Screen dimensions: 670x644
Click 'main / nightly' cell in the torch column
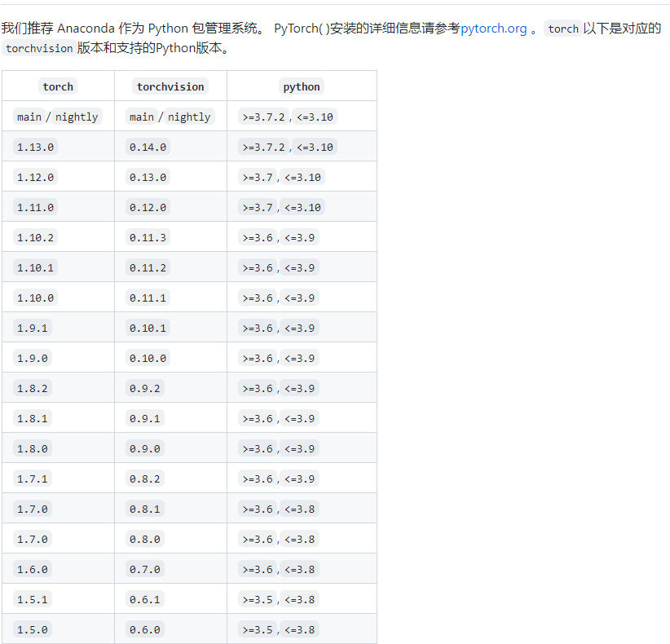click(58, 117)
